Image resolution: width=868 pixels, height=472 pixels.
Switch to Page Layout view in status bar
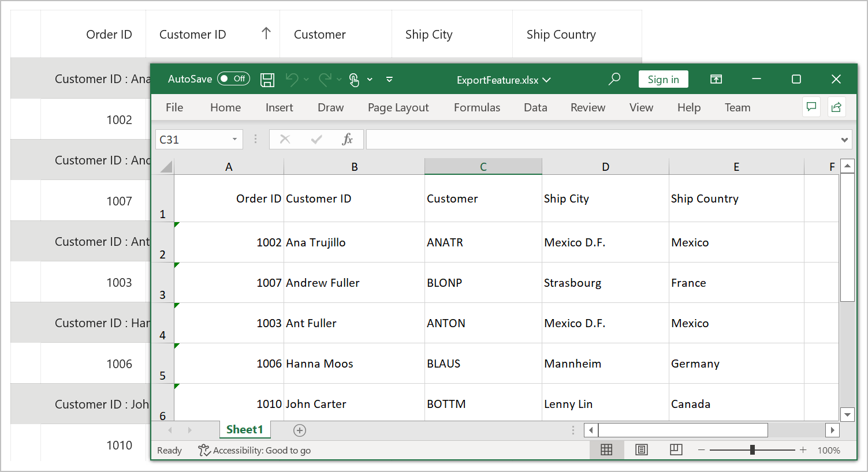642,450
